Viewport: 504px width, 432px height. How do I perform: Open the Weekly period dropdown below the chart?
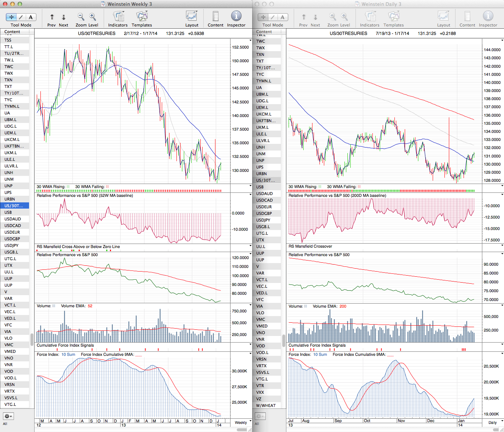[x=243, y=422]
